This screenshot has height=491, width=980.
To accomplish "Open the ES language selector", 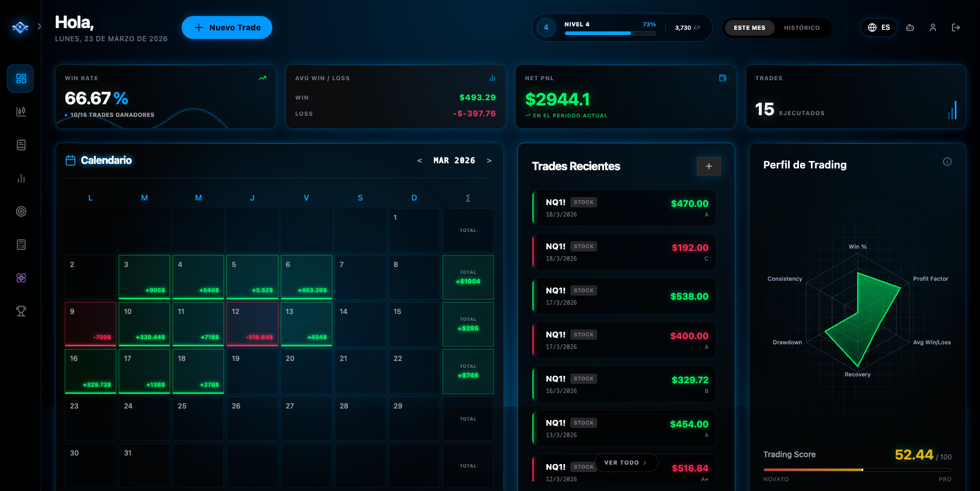I will tap(879, 28).
